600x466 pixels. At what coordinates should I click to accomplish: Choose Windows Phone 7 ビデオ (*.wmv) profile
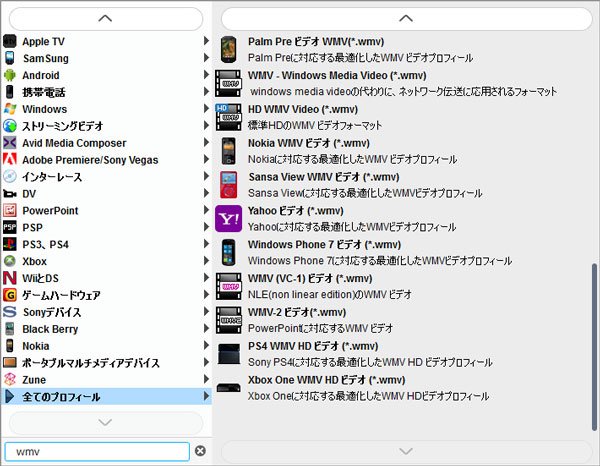pos(402,253)
